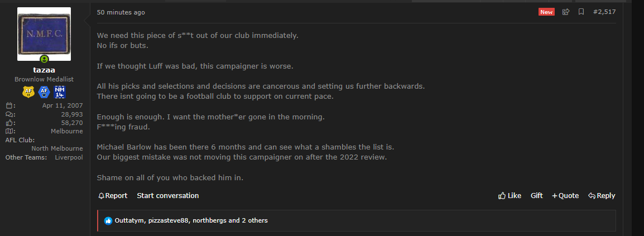Open the N.M.F.C. avatar image

[x=44, y=34]
